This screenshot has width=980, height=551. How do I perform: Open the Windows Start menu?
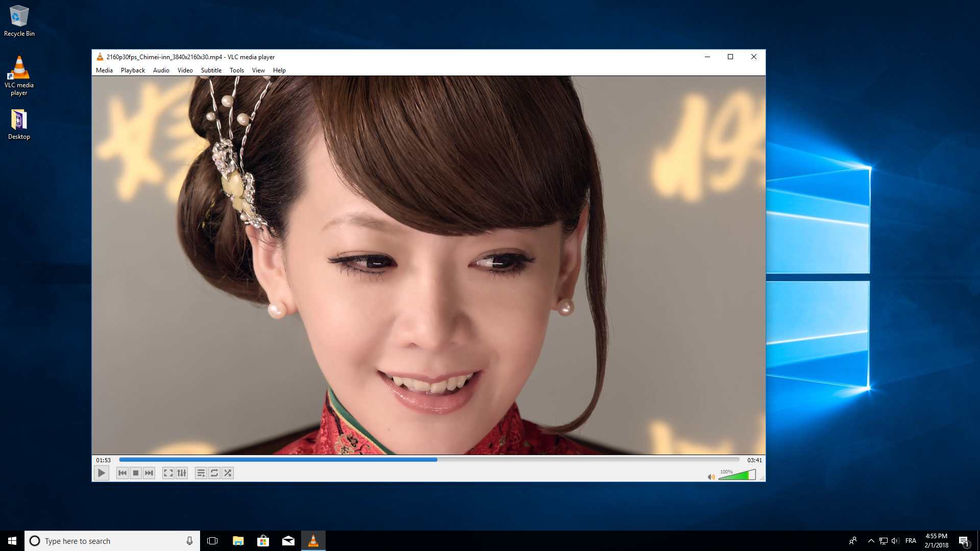[x=11, y=540]
